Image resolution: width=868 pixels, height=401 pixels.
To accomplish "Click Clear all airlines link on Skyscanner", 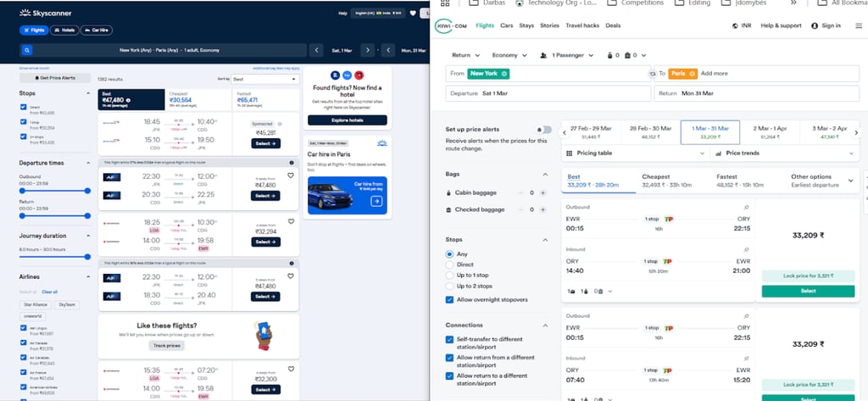I will [50, 292].
